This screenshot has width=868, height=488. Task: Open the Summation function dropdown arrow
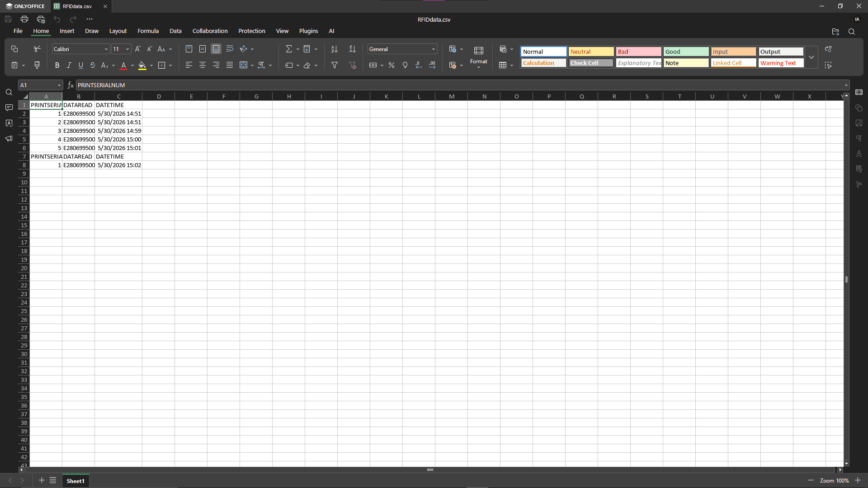coord(298,49)
